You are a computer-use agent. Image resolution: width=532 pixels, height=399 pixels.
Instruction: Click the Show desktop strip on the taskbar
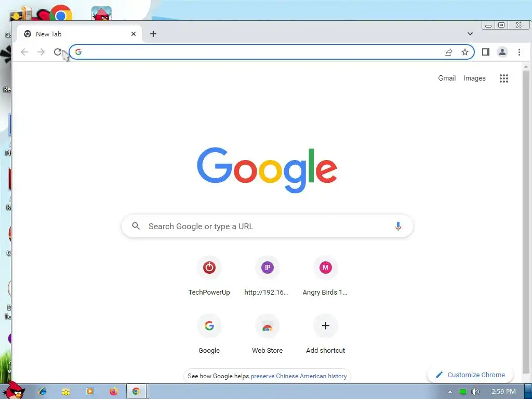pos(528,392)
